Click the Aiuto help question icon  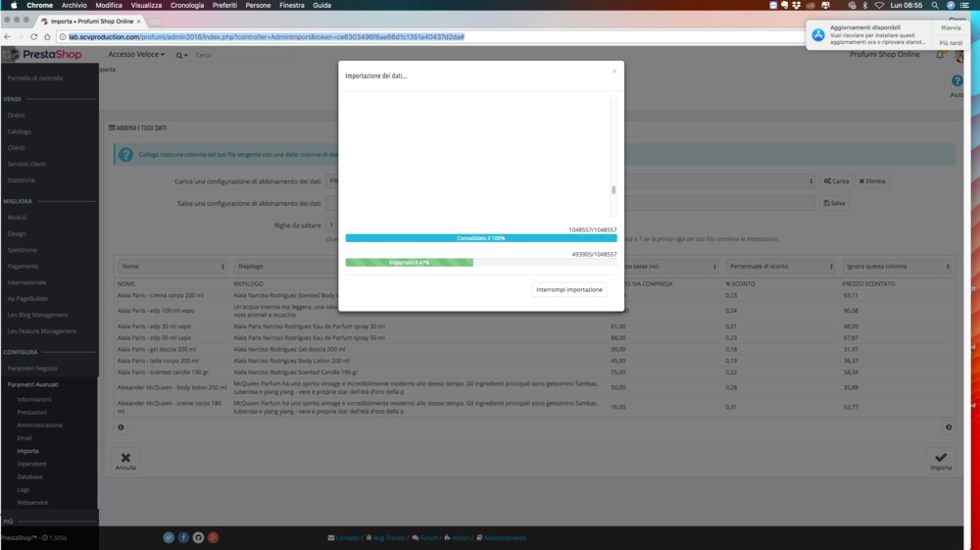pyautogui.click(x=956, y=81)
